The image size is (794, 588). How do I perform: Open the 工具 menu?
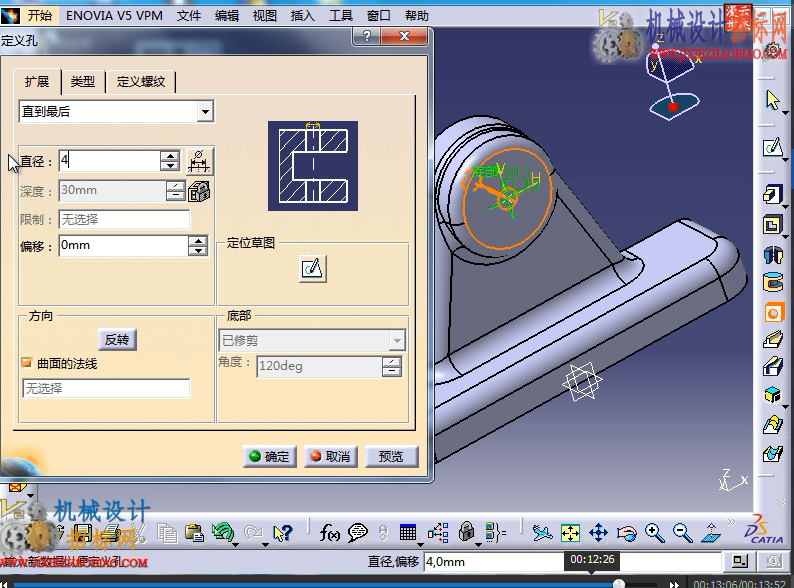click(341, 16)
